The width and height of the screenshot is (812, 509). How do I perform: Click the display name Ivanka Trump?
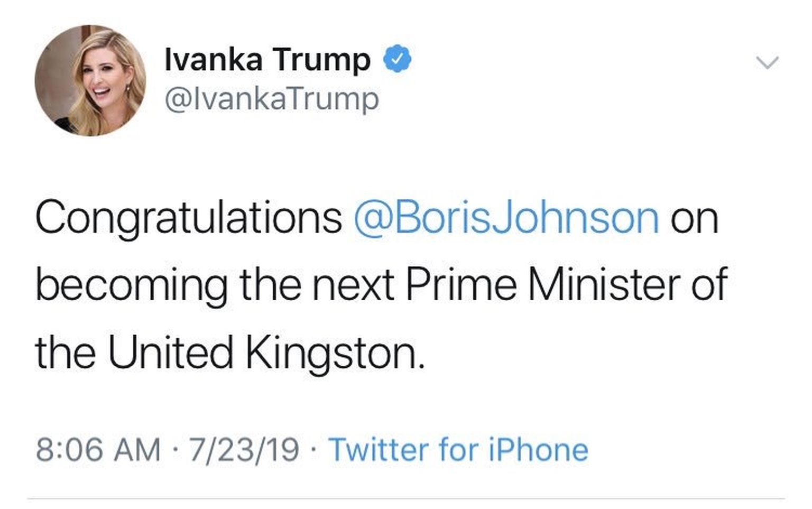tap(267, 59)
